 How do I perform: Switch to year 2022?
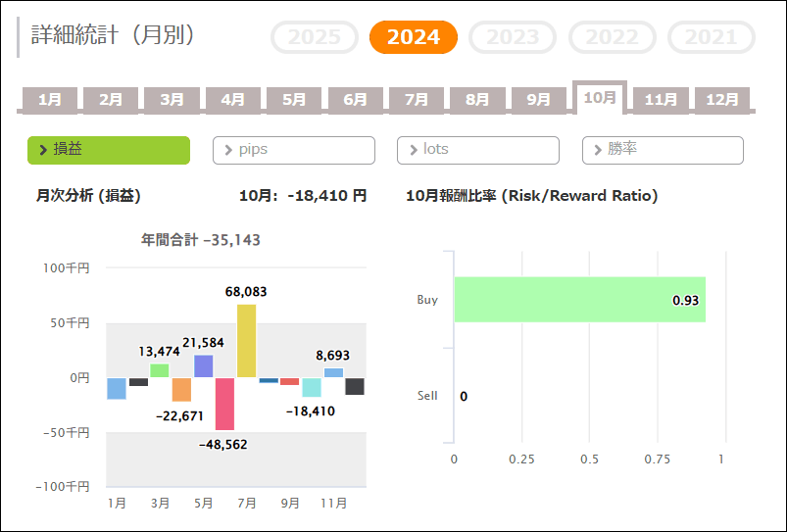click(613, 37)
